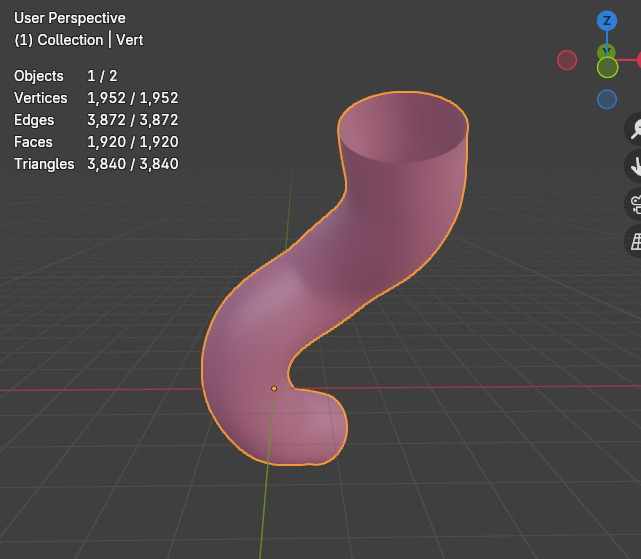Click the bright green circle on the gizmo
The height and width of the screenshot is (559, 641).
pyautogui.click(x=607, y=67)
